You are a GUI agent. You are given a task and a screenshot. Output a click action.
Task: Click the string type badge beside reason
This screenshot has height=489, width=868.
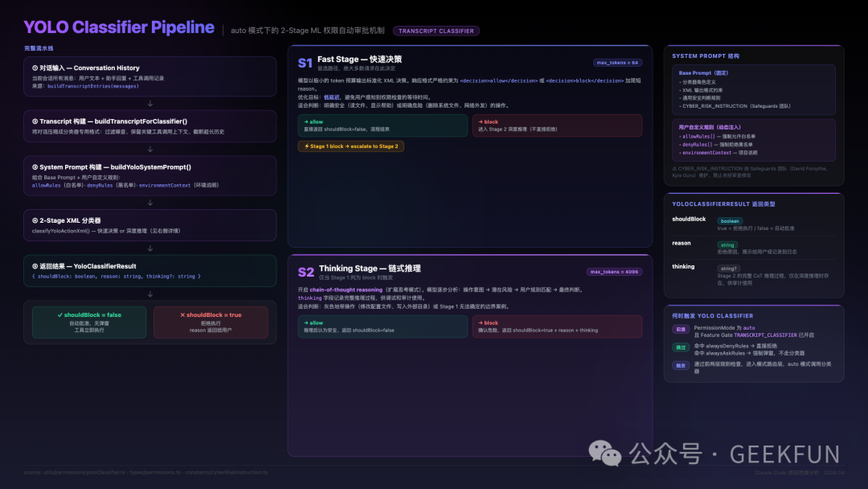point(727,244)
